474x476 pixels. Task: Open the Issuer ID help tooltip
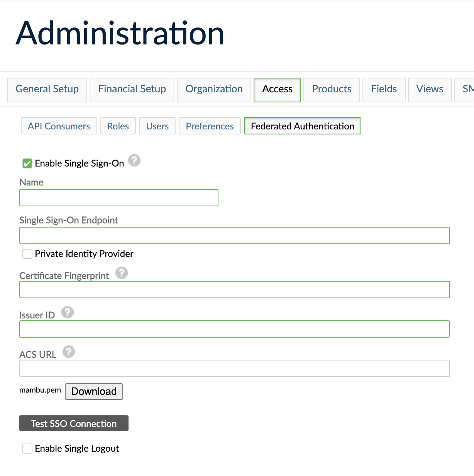click(68, 312)
